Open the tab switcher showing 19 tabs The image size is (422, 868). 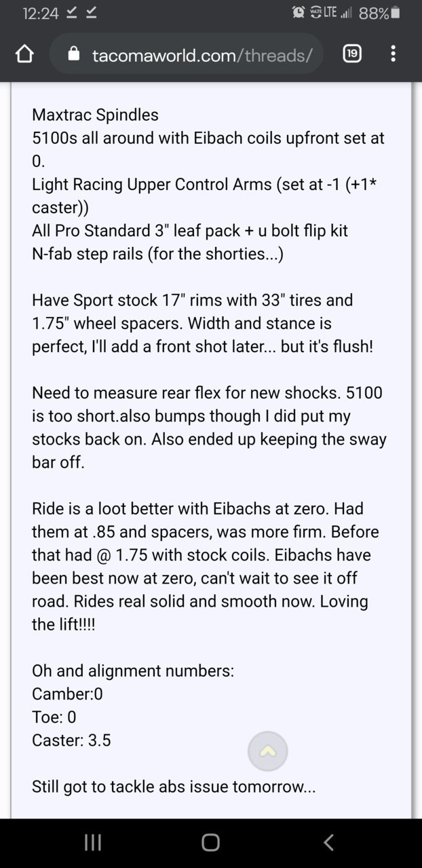click(352, 54)
